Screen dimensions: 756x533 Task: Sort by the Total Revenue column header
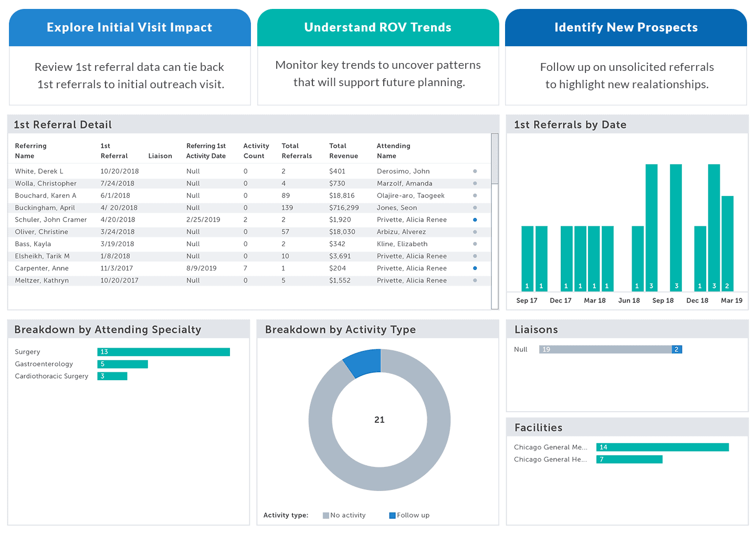click(343, 151)
